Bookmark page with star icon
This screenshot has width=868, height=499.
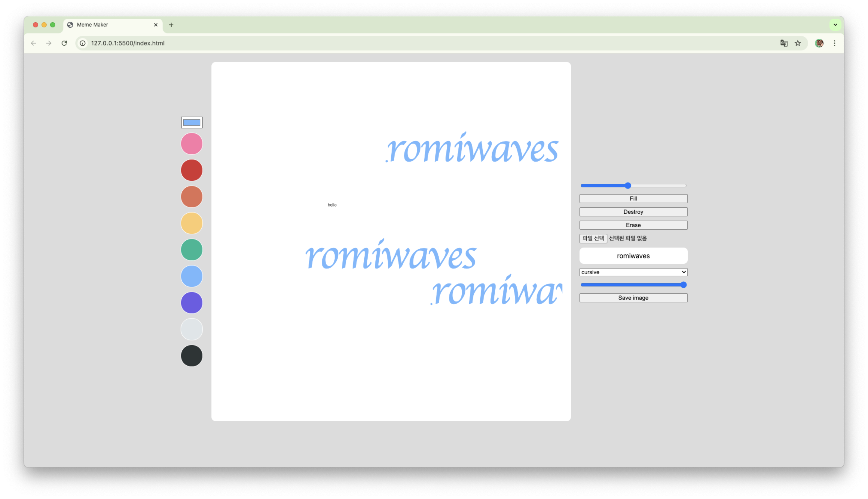[798, 43]
